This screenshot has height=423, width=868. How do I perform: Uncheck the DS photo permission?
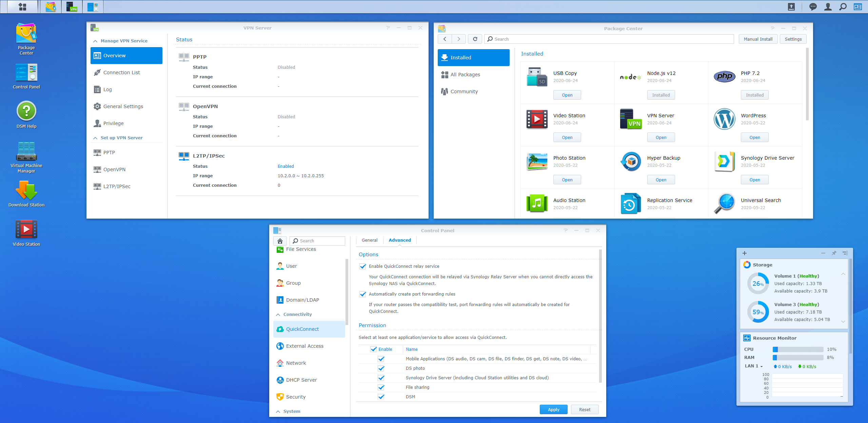tap(381, 368)
